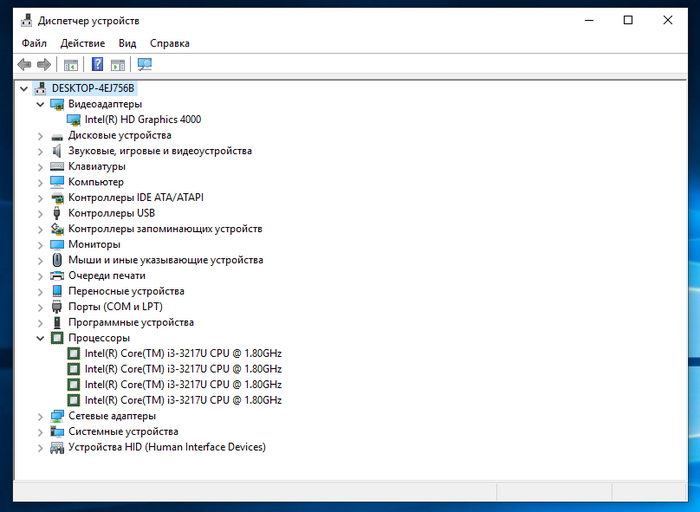Select the first i3-3217U CPU entry label

(x=183, y=354)
